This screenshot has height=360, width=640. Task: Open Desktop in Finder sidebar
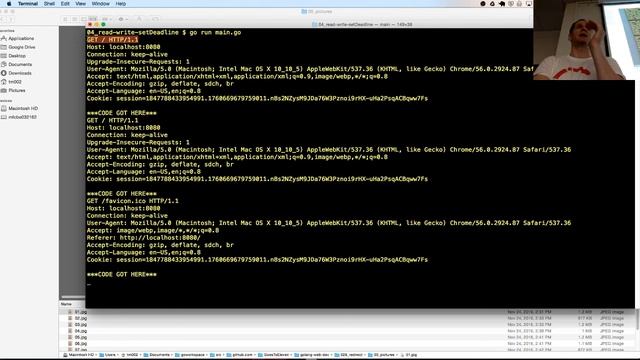tap(17, 56)
